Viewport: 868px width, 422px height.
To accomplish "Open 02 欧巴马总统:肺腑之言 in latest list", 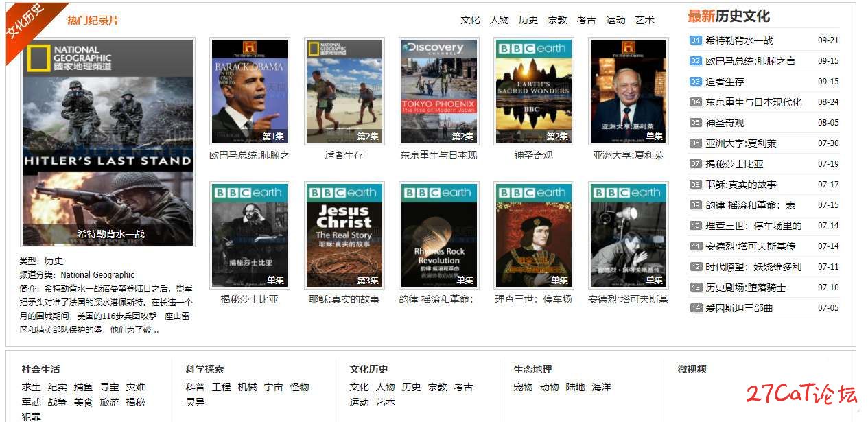I will tap(750, 61).
